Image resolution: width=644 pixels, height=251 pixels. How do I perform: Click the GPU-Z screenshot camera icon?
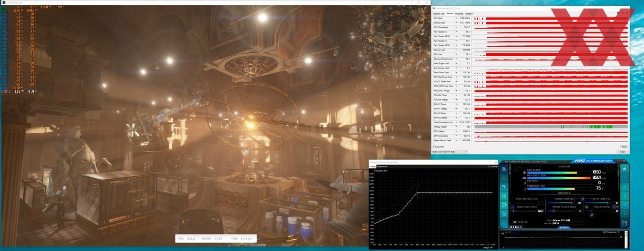(618, 13)
